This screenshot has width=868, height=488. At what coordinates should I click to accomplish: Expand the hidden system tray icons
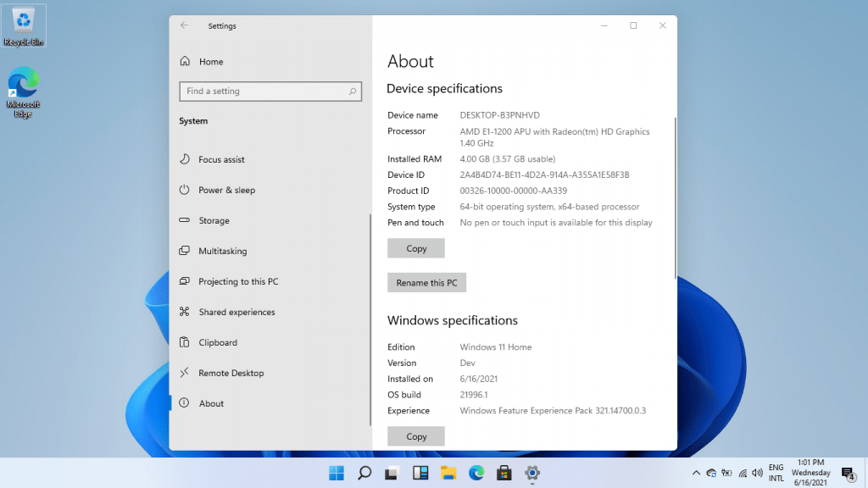click(x=696, y=473)
